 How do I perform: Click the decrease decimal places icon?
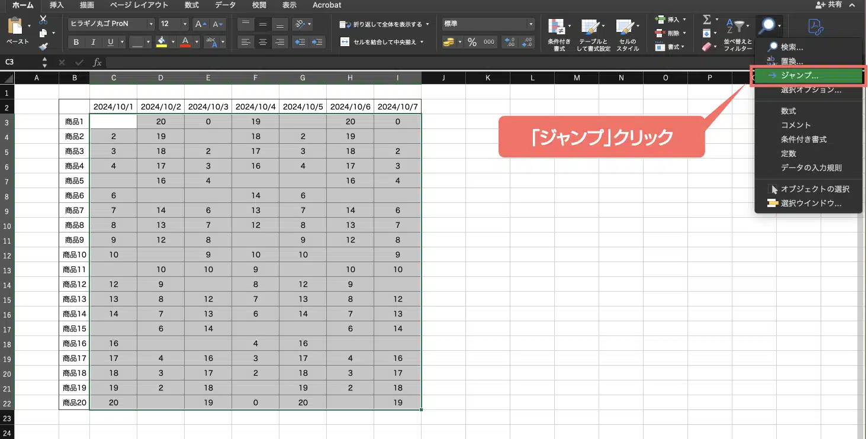(527, 42)
